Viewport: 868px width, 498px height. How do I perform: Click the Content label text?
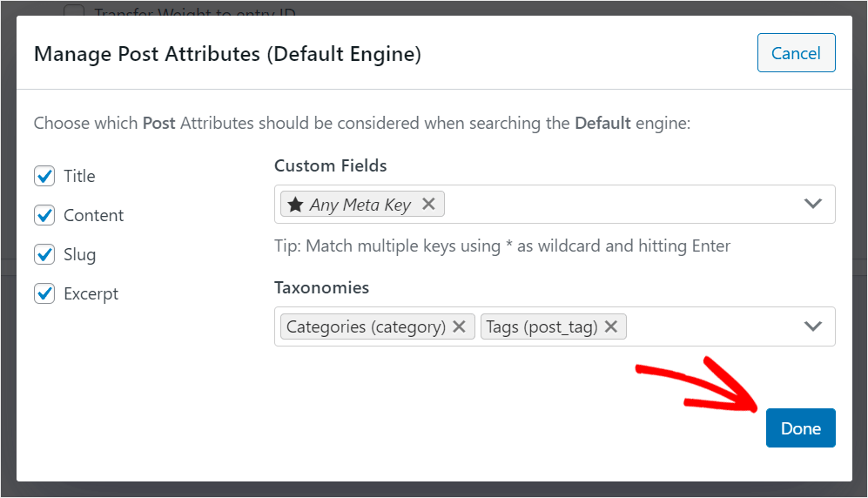coord(93,215)
